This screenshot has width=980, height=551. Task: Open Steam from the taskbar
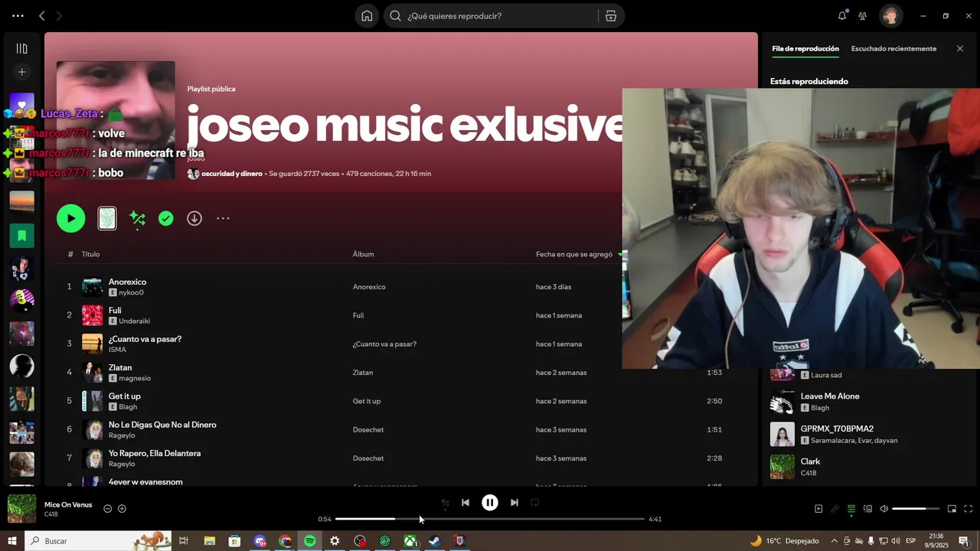(x=434, y=541)
